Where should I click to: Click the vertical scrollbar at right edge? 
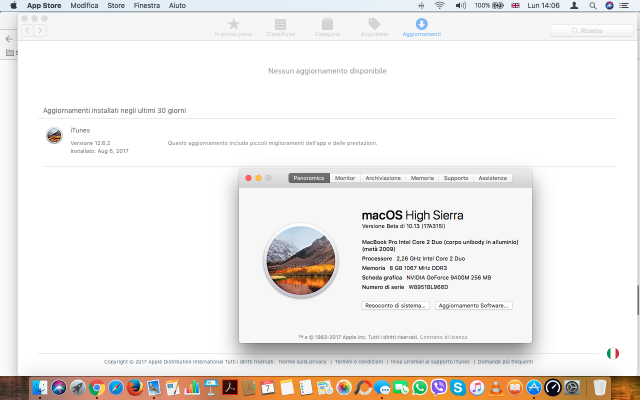tap(638, 300)
